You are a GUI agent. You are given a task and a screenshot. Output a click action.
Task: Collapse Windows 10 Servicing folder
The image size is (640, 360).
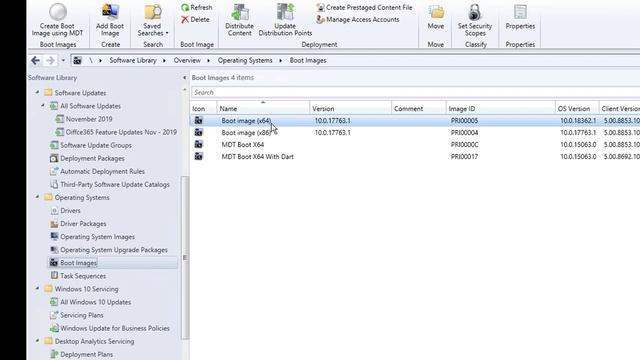[x=37, y=289]
